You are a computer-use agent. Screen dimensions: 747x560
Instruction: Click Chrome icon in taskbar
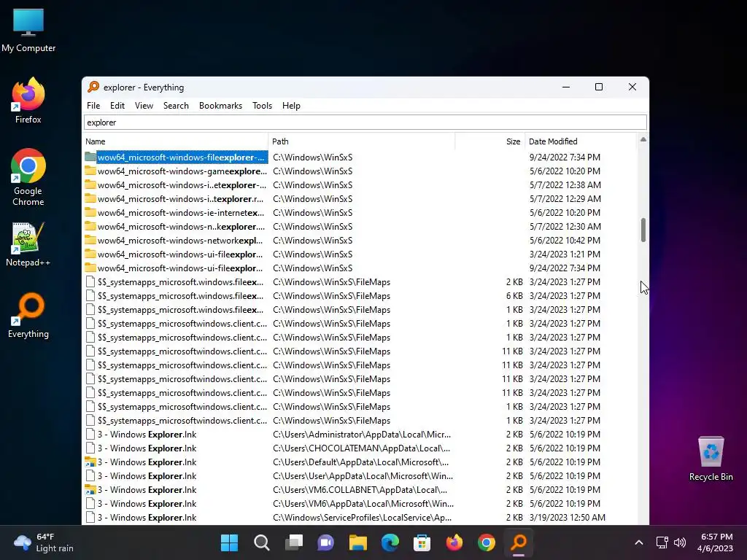486,542
